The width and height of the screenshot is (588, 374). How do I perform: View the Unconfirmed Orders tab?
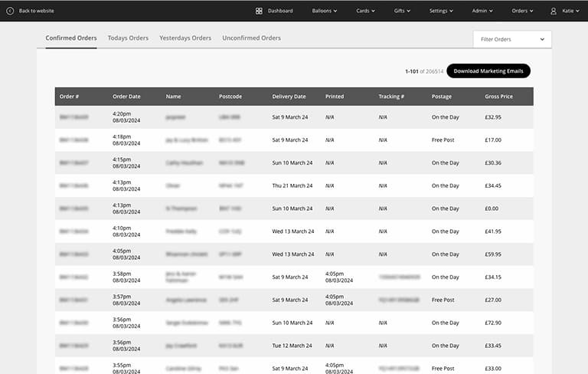point(251,38)
